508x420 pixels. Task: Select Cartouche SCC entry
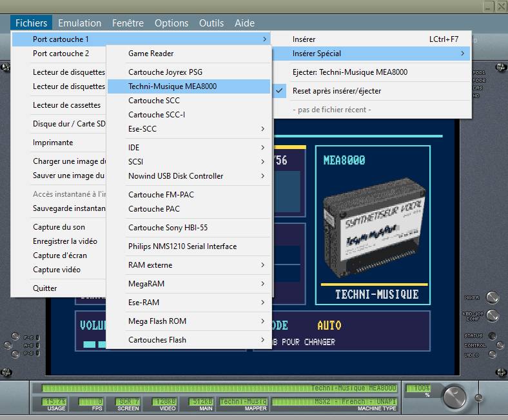click(x=189, y=101)
